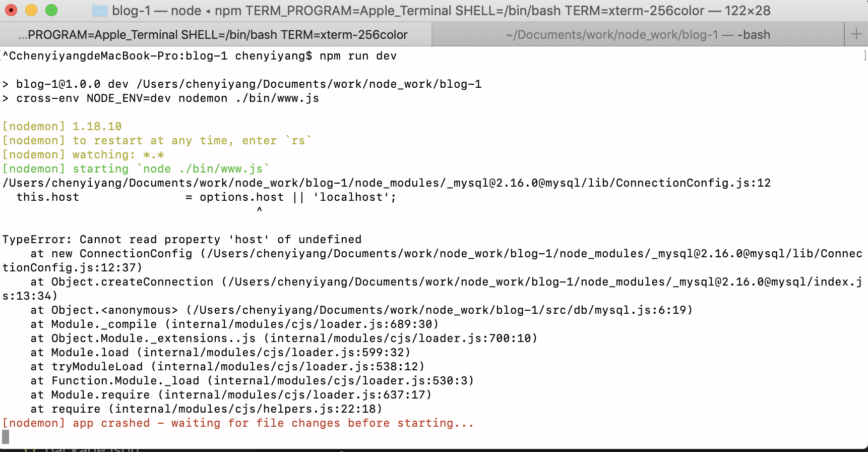Click the 'at new ConnectionConfig' stack line
The height and width of the screenshot is (452, 868).
[x=432, y=260]
